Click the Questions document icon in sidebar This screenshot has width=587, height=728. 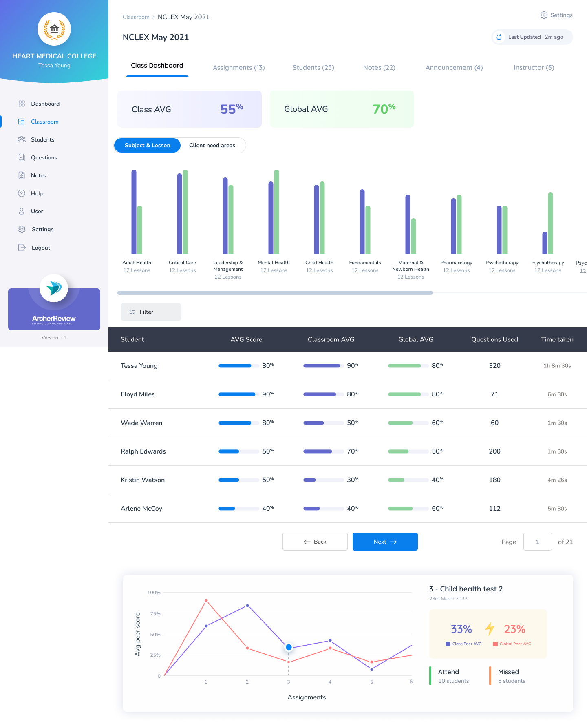pos(22,157)
